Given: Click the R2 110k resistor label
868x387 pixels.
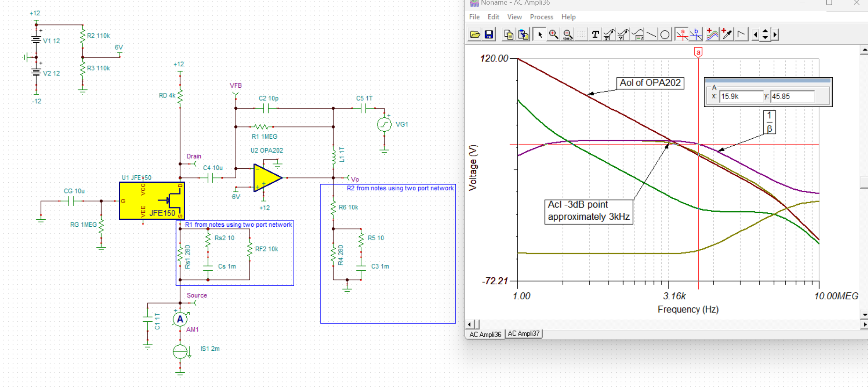Looking at the screenshot, I should tap(98, 36).
